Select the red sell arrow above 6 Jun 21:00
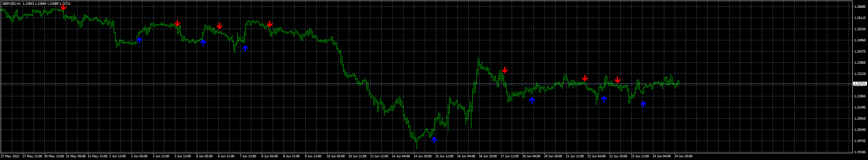 click(220, 26)
